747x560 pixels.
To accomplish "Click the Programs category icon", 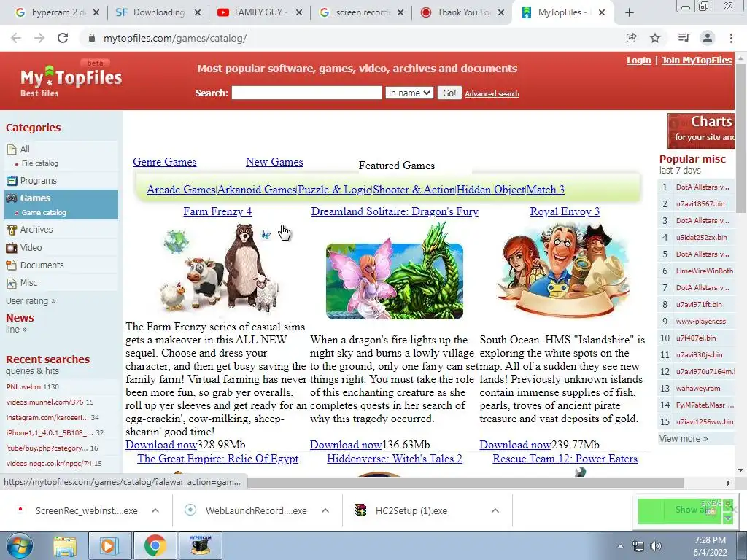I will coord(12,181).
